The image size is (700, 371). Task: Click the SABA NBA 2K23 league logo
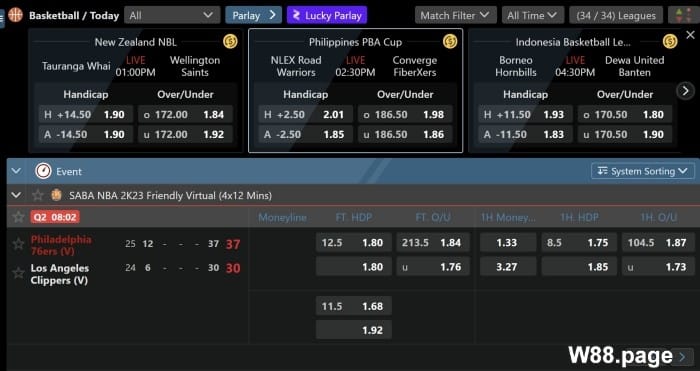[x=56, y=195]
